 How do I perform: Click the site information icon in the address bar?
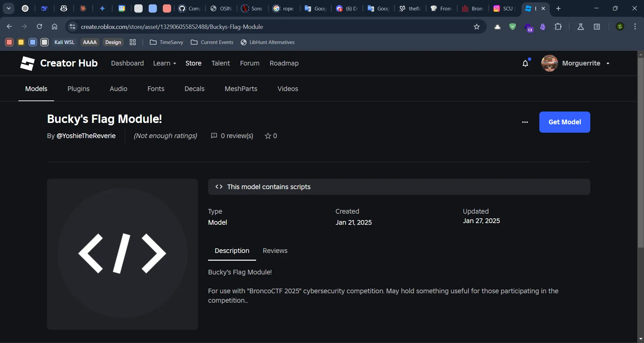[72, 27]
